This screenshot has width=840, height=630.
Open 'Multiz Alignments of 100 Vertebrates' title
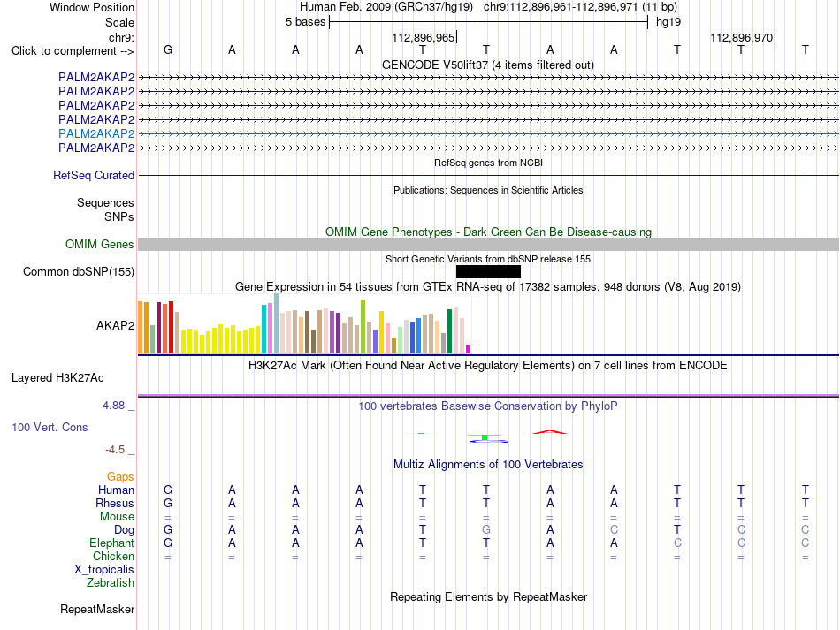(x=488, y=465)
